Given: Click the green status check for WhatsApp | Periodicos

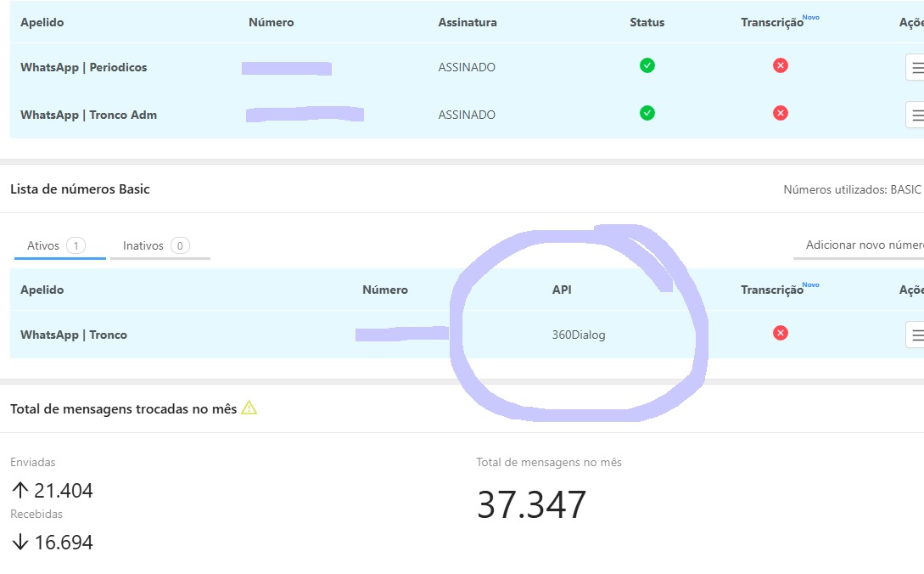Looking at the screenshot, I should 647,66.
